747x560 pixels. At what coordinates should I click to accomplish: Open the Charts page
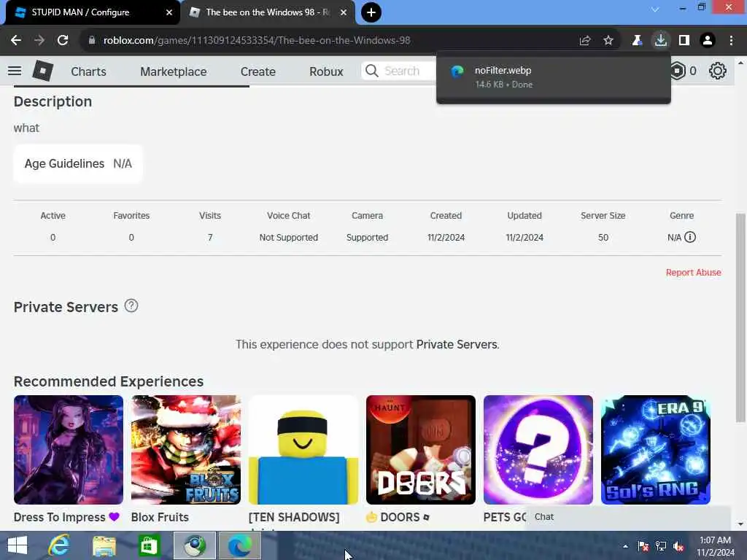88,71
